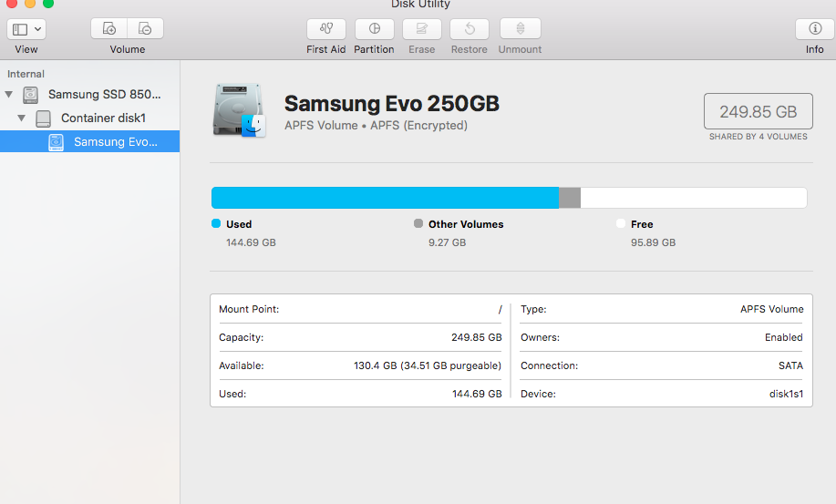Collapse the Container disk1 tree
The height and width of the screenshot is (504, 836).
click(21, 118)
